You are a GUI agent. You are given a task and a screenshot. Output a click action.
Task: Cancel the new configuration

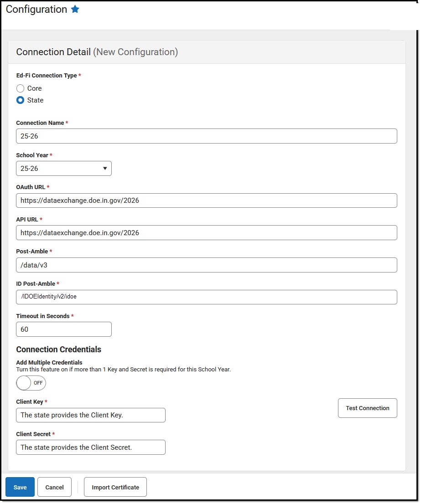[54, 487]
